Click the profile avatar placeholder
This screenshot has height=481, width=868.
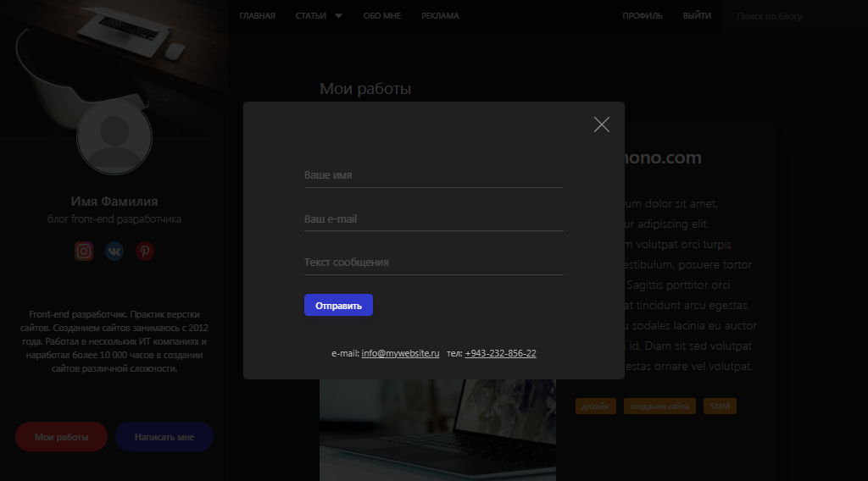coord(114,137)
